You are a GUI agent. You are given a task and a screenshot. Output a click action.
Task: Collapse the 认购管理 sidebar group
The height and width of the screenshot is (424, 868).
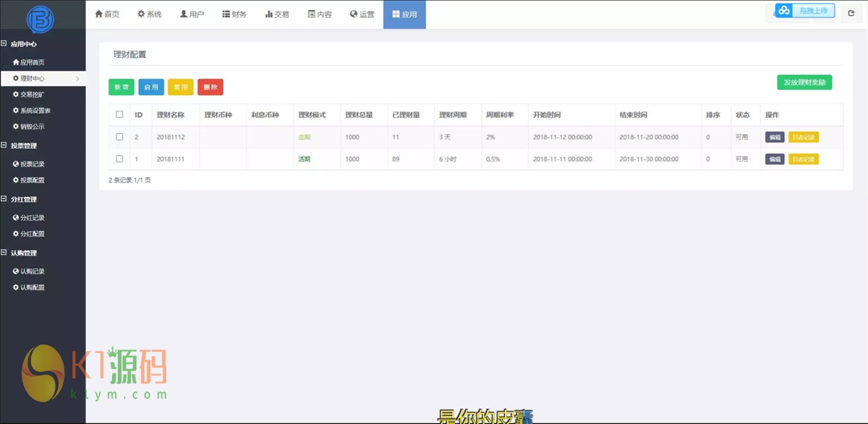[x=4, y=253]
